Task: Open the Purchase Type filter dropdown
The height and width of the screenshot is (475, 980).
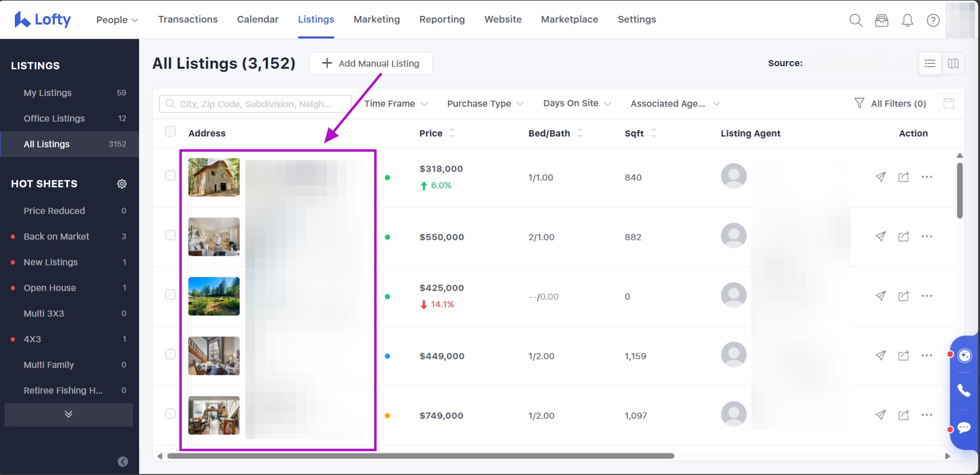Action: pos(485,104)
